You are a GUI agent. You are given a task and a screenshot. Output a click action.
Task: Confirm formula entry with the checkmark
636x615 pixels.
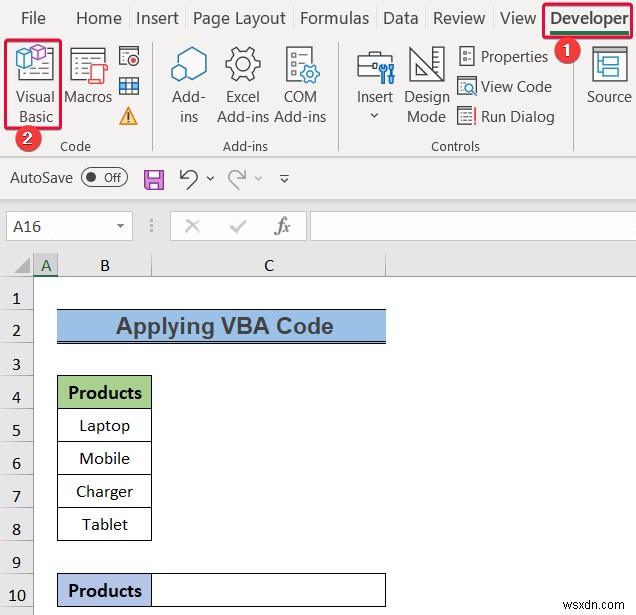tap(238, 226)
